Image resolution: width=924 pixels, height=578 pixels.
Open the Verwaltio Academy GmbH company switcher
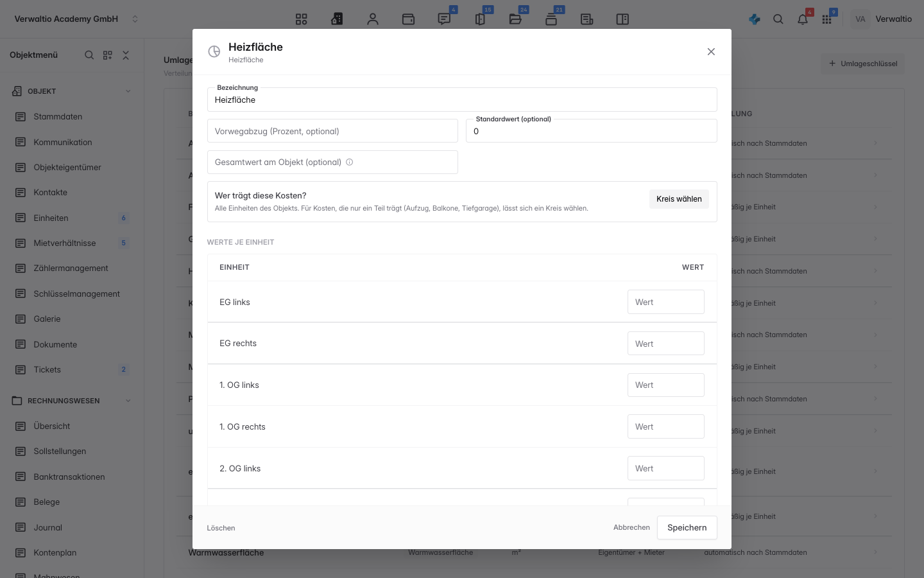click(x=76, y=19)
